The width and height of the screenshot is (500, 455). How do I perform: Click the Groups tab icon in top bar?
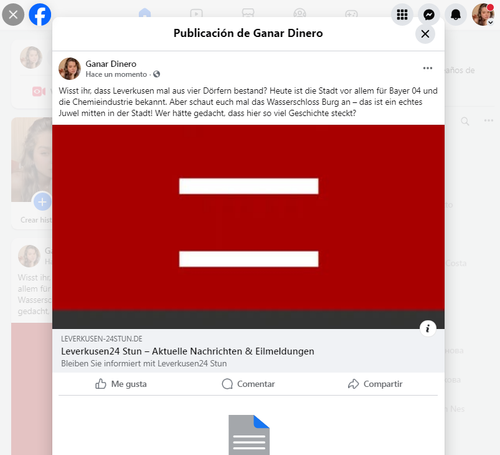(300, 13)
